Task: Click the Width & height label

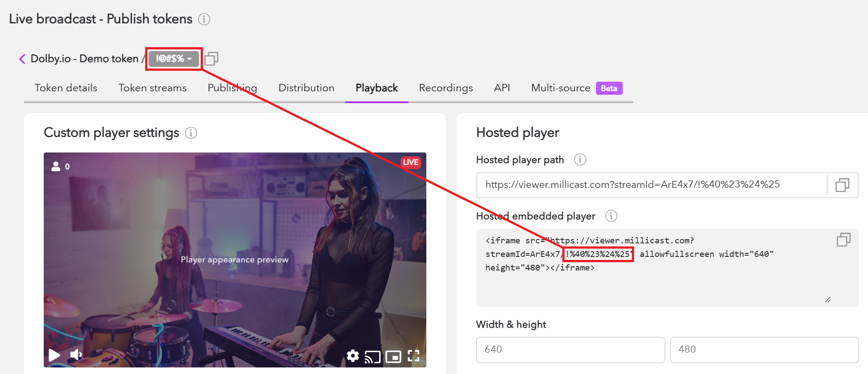Action: pos(511,324)
